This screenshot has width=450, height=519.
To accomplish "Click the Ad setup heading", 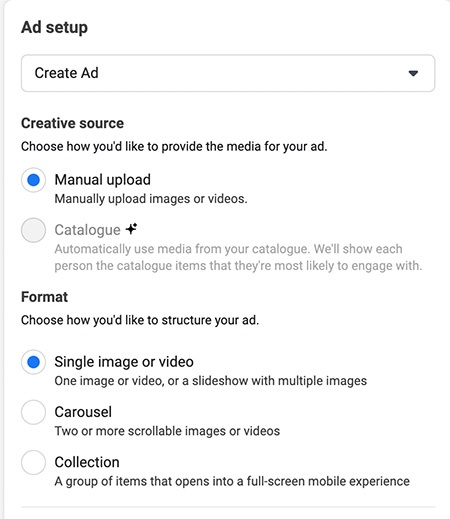I will 54,27.
